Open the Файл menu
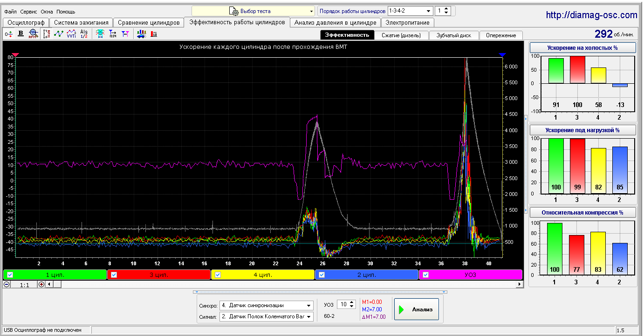Viewport: 644px width, 336px height. (11, 12)
